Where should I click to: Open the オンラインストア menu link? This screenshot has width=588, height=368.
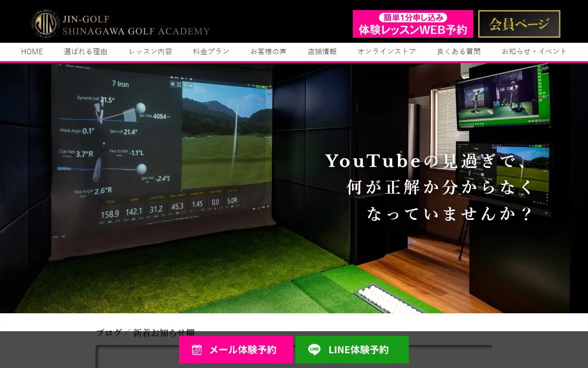point(387,52)
